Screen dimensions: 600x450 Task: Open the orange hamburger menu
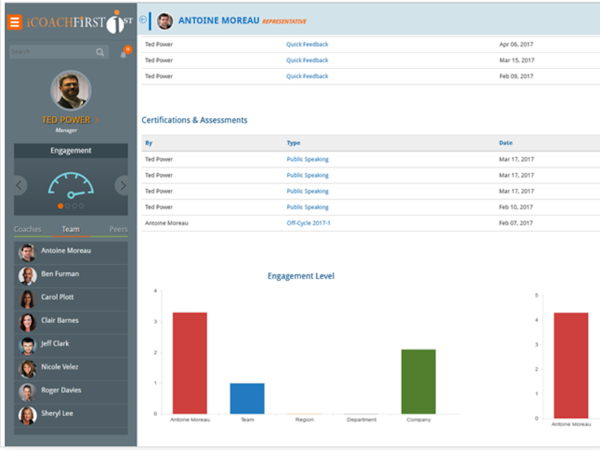(15, 22)
